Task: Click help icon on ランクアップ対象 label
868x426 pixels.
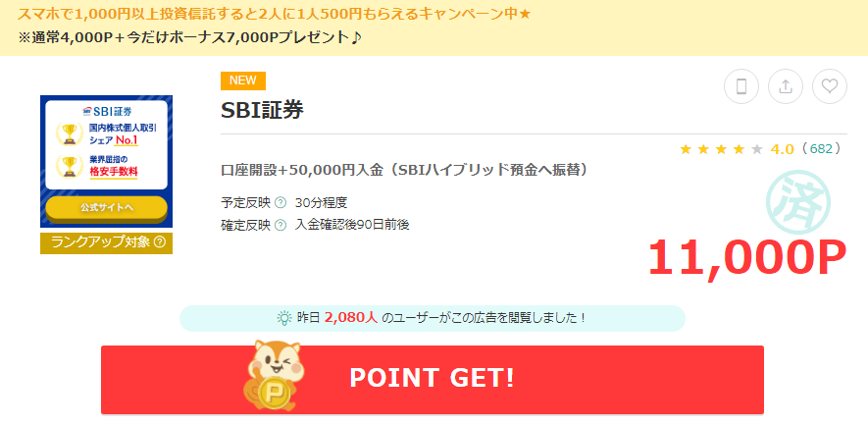Action: click(x=160, y=242)
